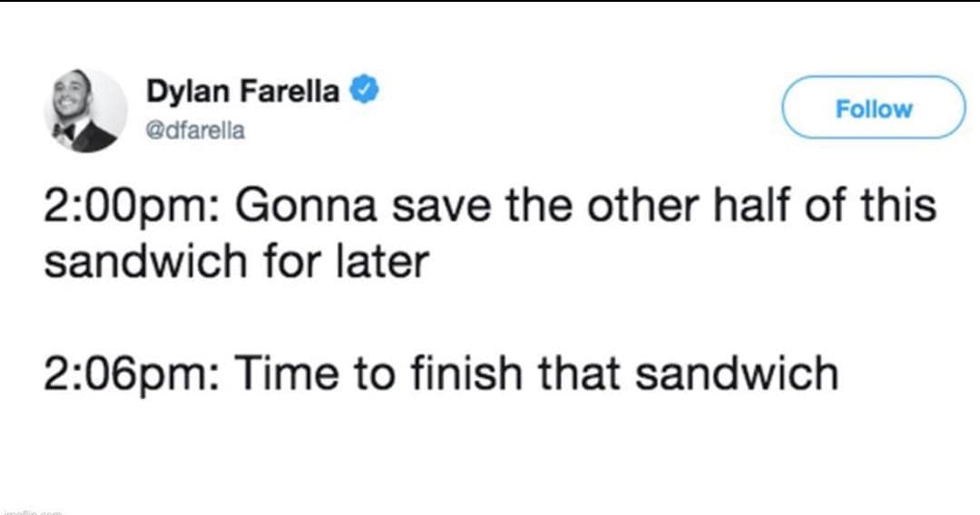Click the @dfarella handle
The height and width of the screenshot is (515, 980).
click(194, 131)
